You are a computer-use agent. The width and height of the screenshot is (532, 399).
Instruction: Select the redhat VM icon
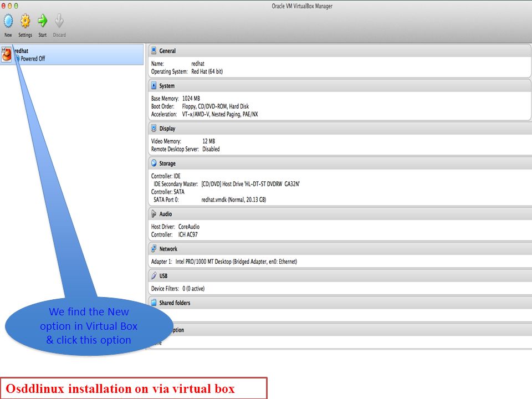click(7, 55)
